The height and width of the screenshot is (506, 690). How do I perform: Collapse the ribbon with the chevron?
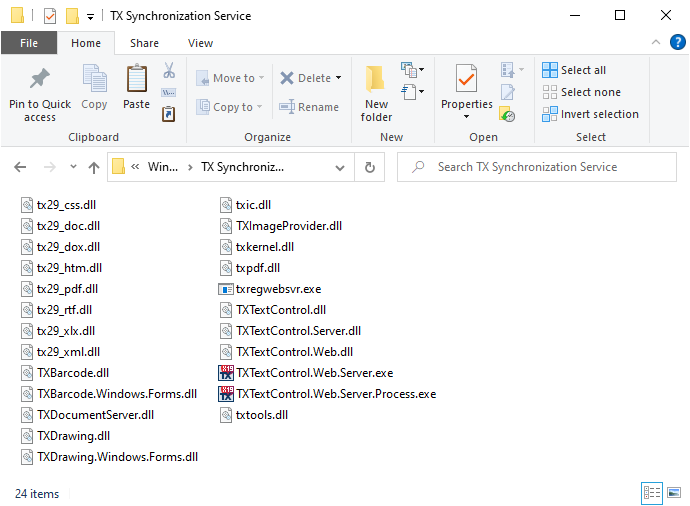coord(656,42)
